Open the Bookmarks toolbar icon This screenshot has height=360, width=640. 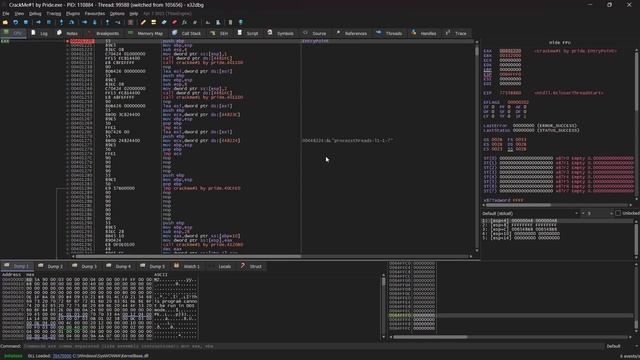(174, 22)
